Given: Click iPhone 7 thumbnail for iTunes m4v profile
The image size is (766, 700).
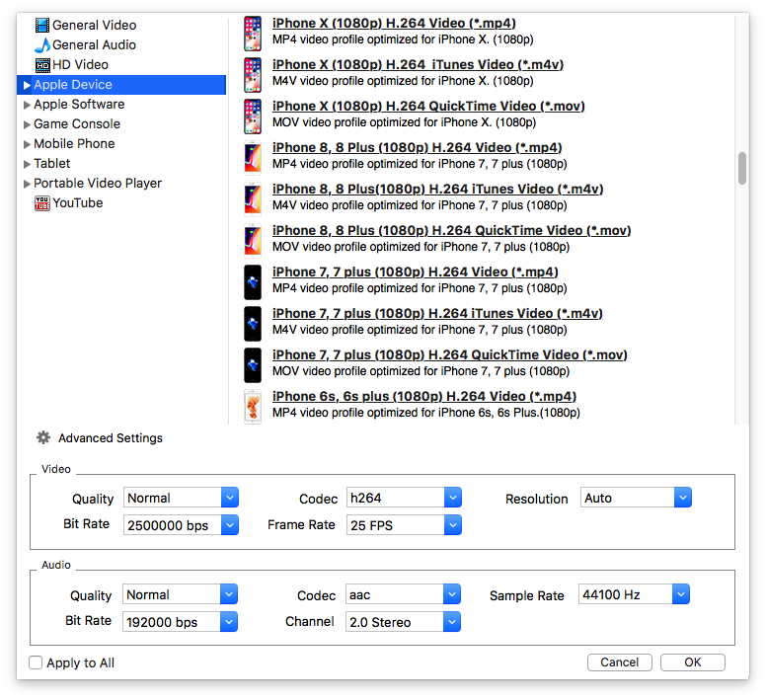Looking at the screenshot, I should click(253, 324).
